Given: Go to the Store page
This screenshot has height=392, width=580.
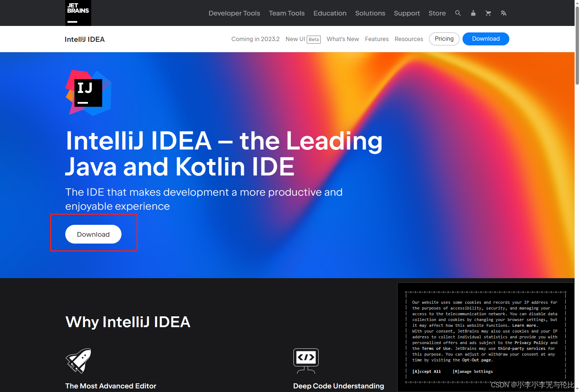Looking at the screenshot, I should click(x=437, y=13).
